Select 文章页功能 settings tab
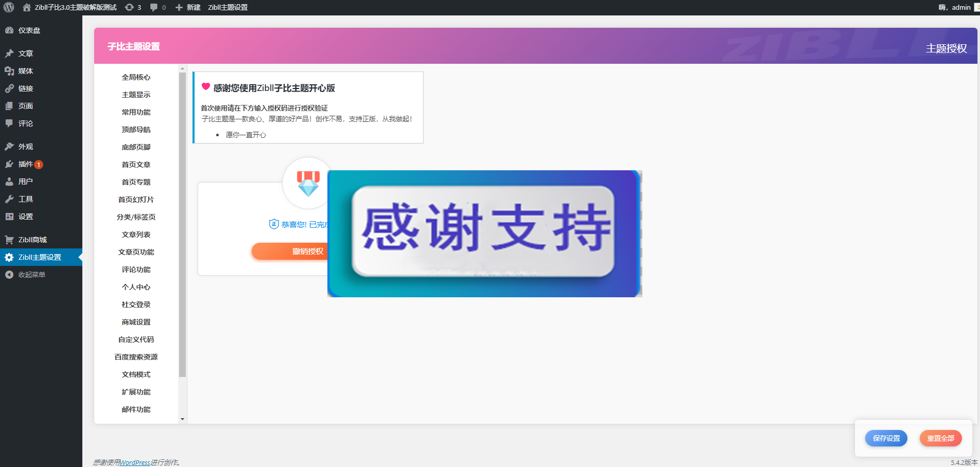 point(136,252)
